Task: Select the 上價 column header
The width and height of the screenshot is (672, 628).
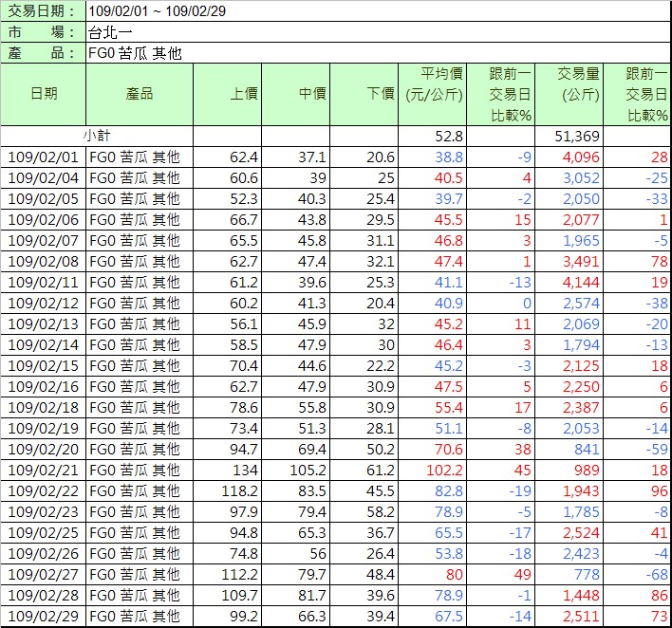Action: pyautogui.click(x=228, y=93)
